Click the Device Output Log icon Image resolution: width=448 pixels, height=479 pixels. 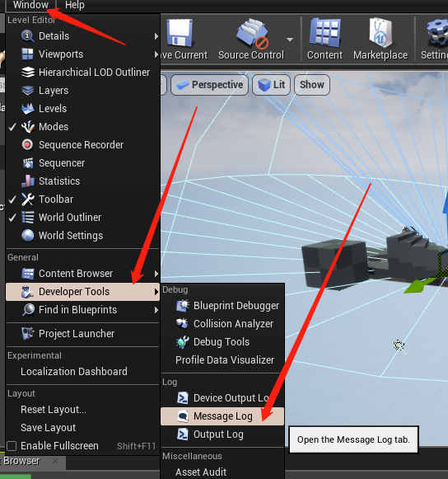[183, 397]
